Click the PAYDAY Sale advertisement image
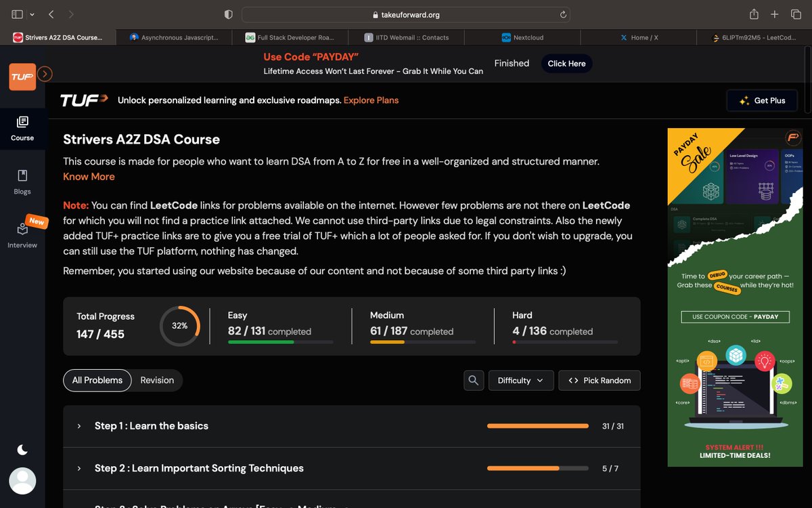Viewport: 812px width, 508px height. [736, 297]
